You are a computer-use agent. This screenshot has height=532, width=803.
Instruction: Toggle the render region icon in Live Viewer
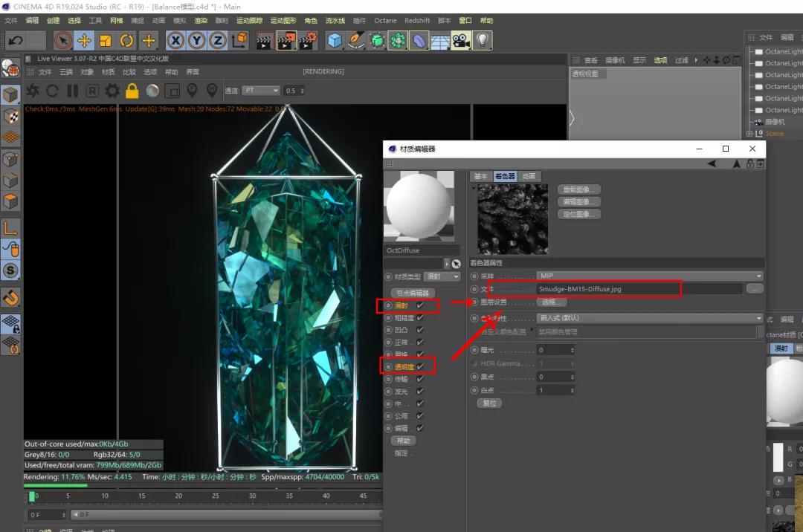172,91
